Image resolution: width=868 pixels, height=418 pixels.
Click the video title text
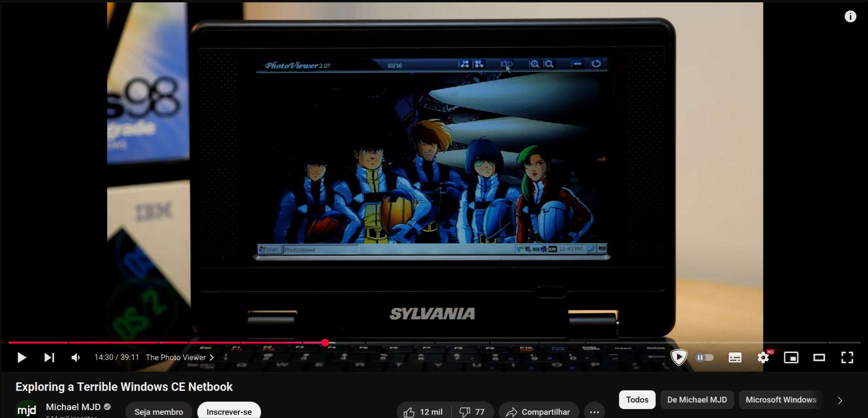(124, 387)
